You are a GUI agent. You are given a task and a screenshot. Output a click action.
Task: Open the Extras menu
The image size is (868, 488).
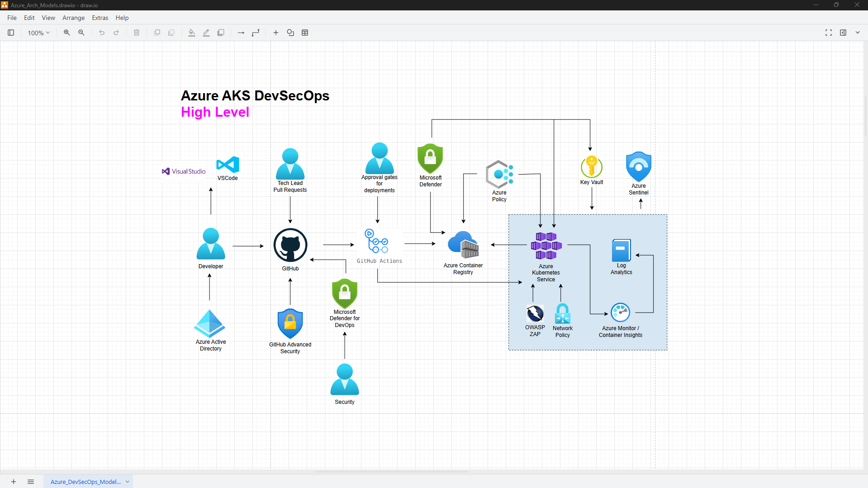100,18
